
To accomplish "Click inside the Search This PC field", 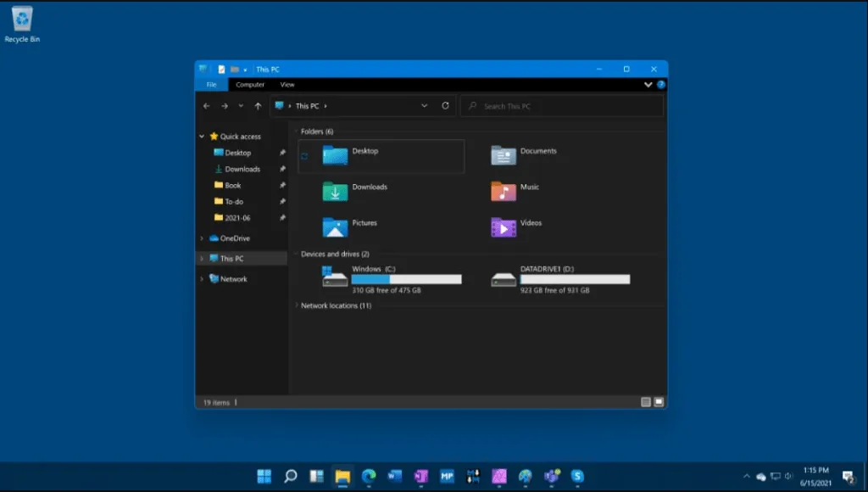I will coord(559,105).
